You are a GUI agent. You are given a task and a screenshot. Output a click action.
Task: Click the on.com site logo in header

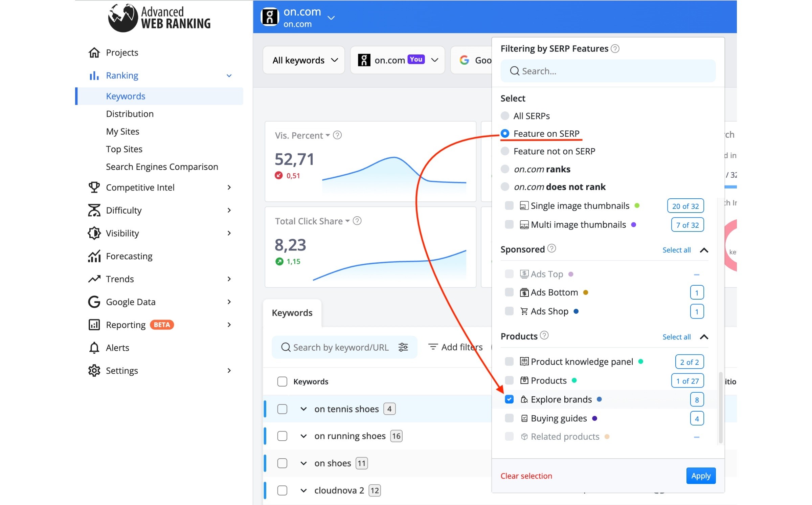click(270, 17)
